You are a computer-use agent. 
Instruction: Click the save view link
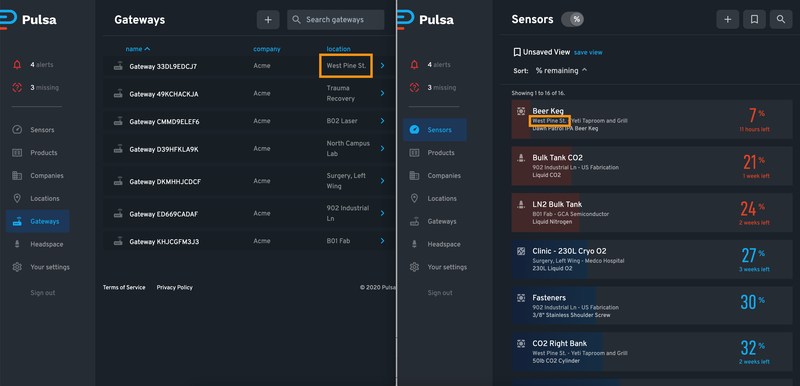pyautogui.click(x=588, y=53)
